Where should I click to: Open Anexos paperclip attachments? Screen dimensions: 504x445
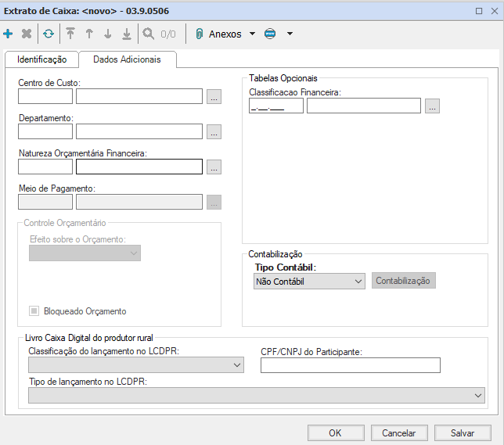pyautogui.click(x=218, y=34)
